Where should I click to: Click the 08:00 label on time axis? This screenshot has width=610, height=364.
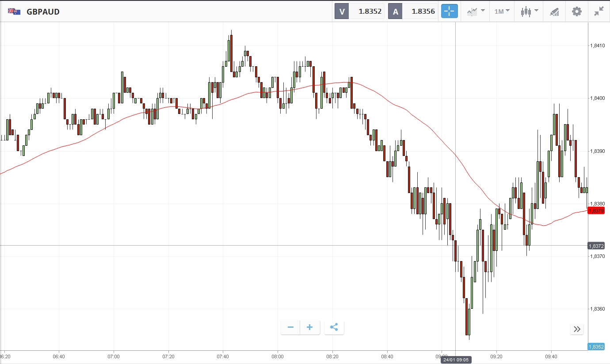(x=278, y=356)
